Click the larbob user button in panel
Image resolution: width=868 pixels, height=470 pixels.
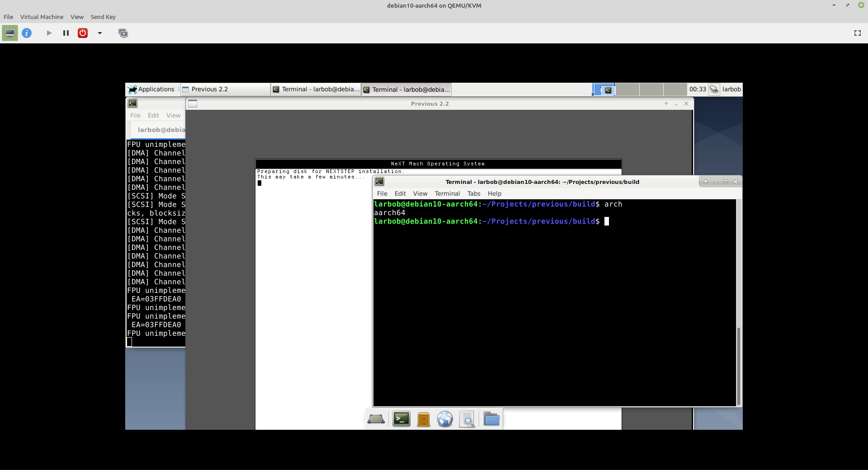[x=731, y=89]
